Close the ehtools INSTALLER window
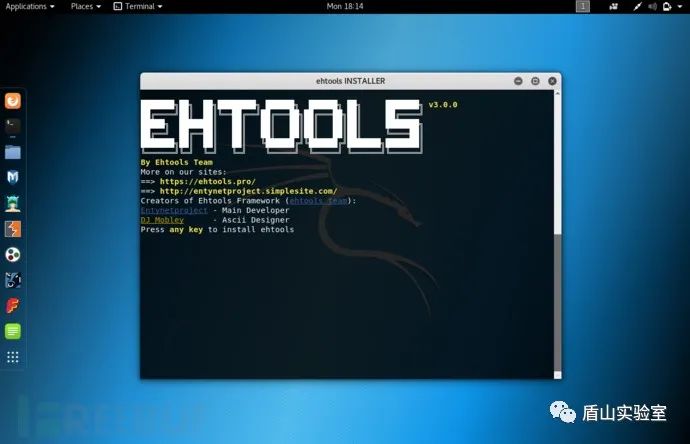 click(x=552, y=81)
